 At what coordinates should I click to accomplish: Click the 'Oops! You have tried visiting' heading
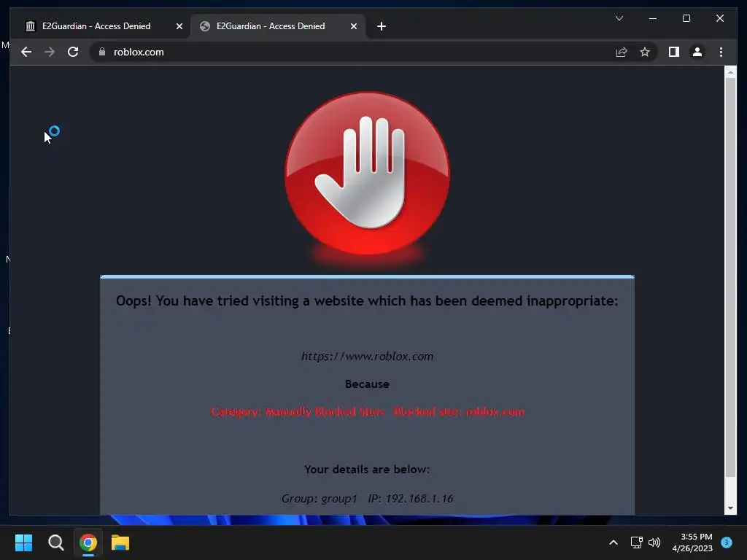coord(367,301)
